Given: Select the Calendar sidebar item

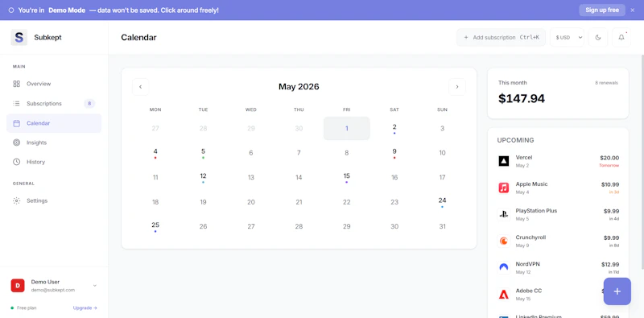Looking at the screenshot, I should 54,123.
